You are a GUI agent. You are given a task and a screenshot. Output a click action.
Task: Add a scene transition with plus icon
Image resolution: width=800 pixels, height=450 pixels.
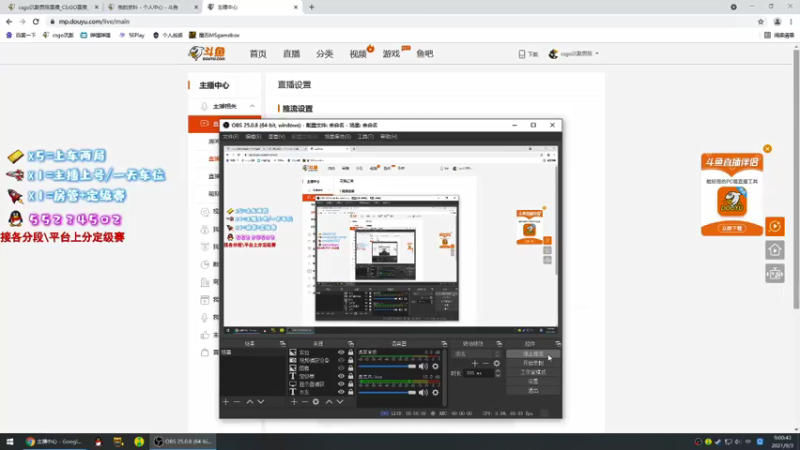tap(474, 363)
